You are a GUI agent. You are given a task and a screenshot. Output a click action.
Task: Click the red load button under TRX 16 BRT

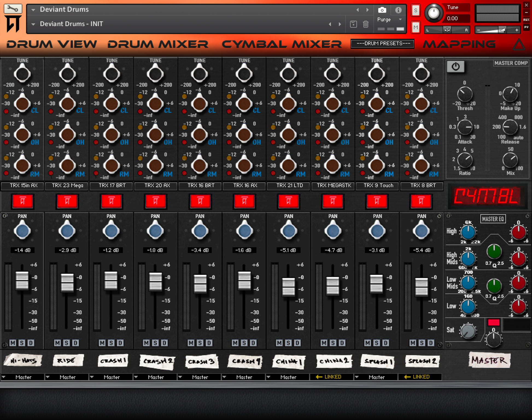(200, 201)
